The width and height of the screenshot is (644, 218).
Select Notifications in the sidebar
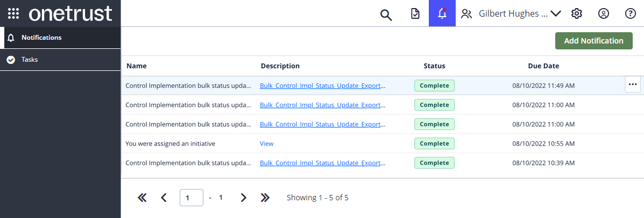(41, 38)
